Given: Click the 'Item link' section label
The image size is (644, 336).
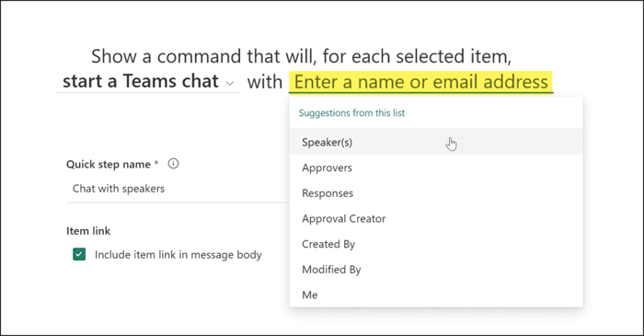Looking at the screenshot, I should click(88, 231).
